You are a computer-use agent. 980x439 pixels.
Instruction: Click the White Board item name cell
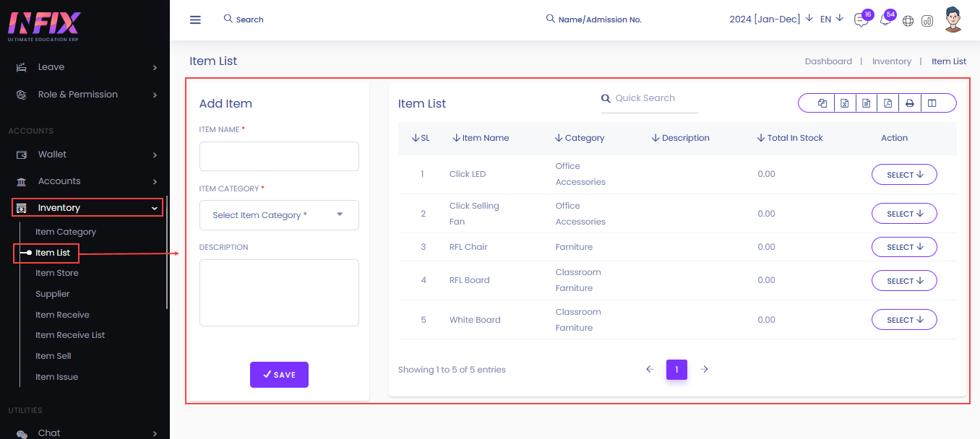(x=475, y=320)
